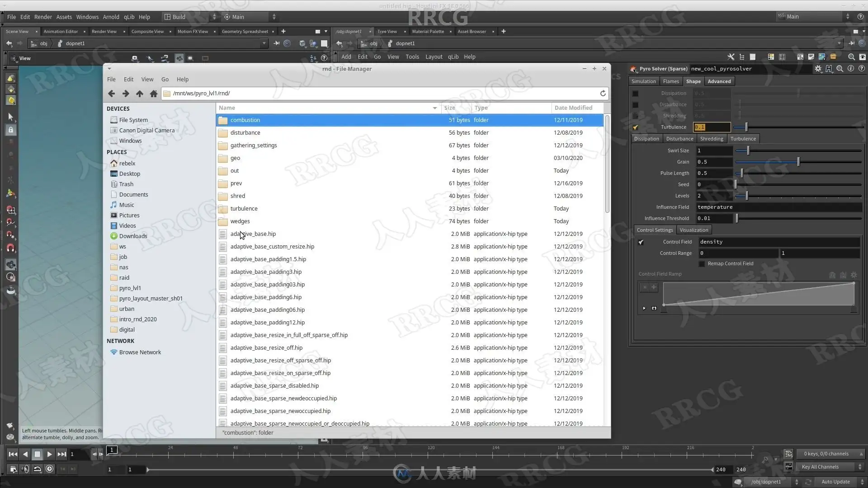Switch to the Flames tab
Viewport: 868px width, 488px height.
tap(671, 81)
